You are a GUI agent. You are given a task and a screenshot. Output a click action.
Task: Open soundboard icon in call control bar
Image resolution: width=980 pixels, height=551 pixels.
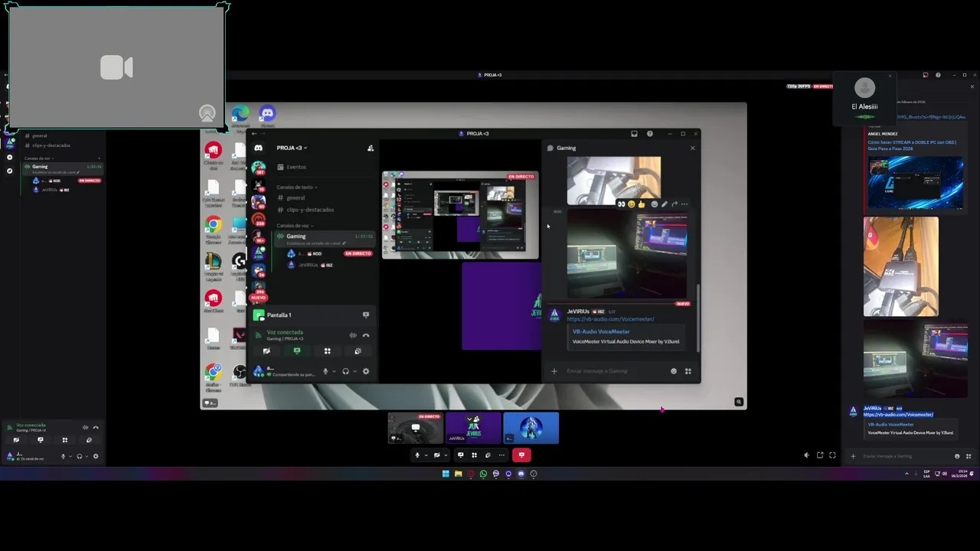point(488,455)
